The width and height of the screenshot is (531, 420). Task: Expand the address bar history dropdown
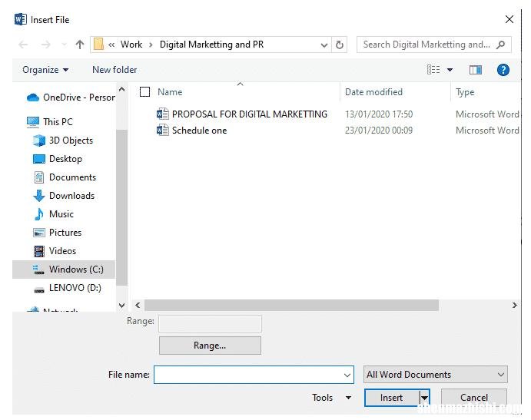tap(324, 45)
